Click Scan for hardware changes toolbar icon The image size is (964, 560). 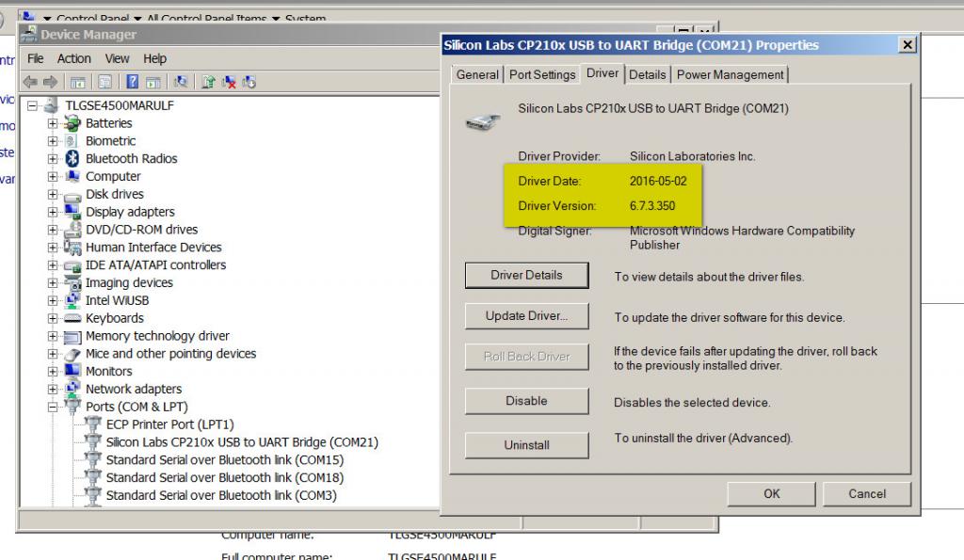coord(180,82)
